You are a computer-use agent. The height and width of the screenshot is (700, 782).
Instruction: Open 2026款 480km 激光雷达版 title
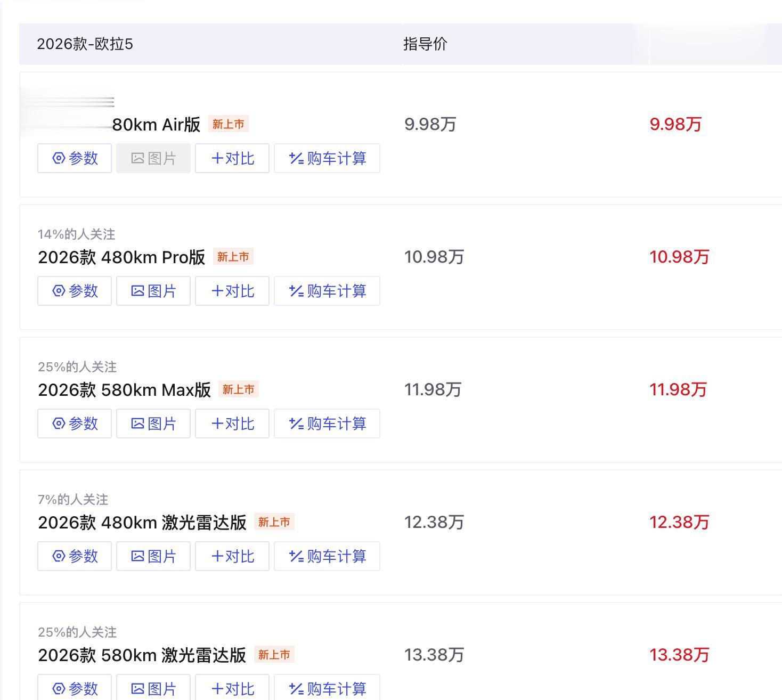(x=142, y=523)
